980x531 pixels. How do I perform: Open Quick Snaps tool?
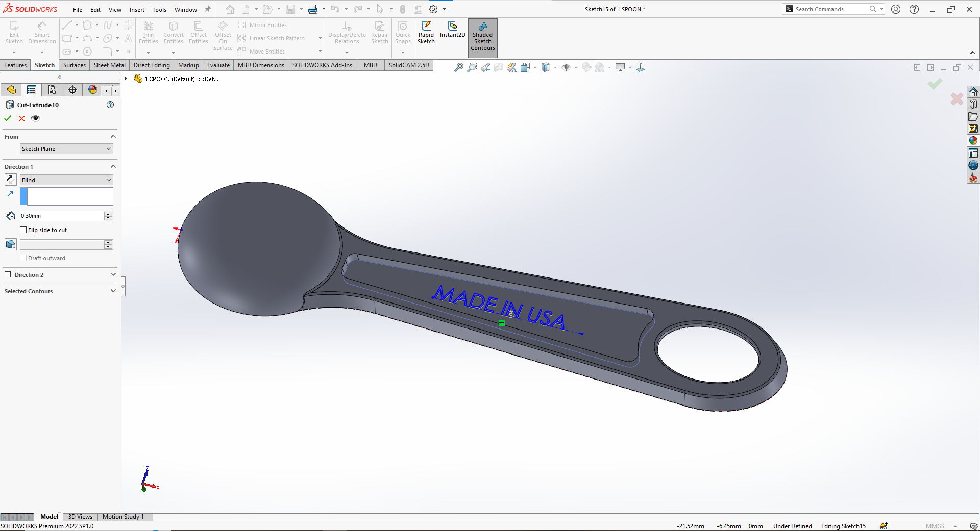(403, 33)
